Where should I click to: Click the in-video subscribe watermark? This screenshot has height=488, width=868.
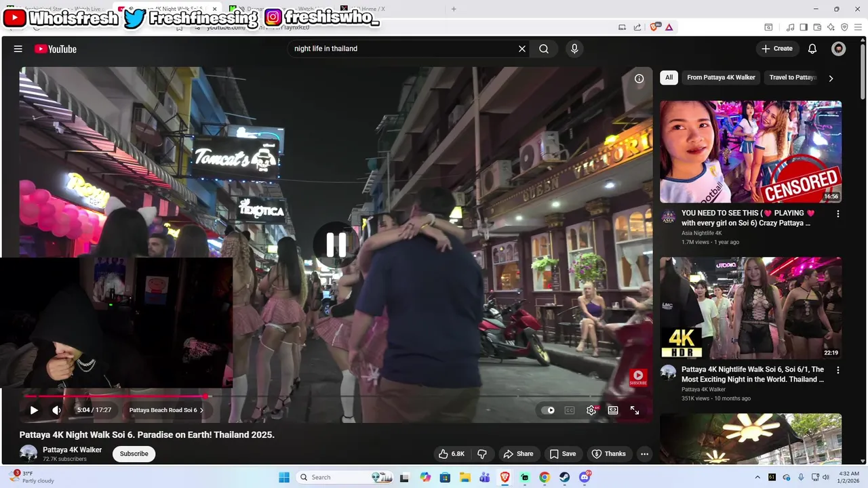(638, 378)
